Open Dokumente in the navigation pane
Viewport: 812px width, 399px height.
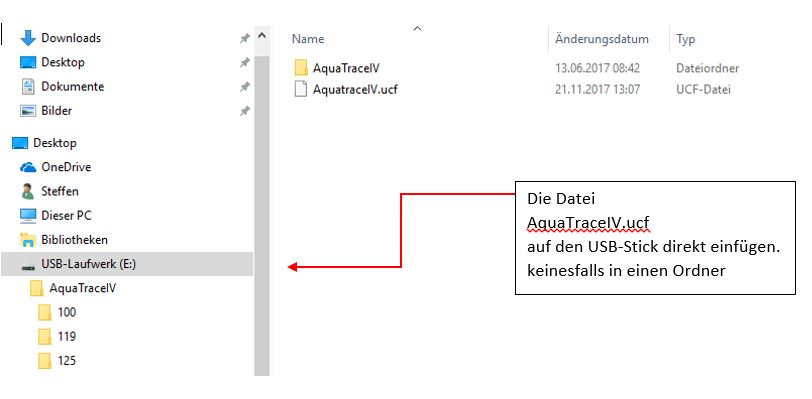coord(72,86)
